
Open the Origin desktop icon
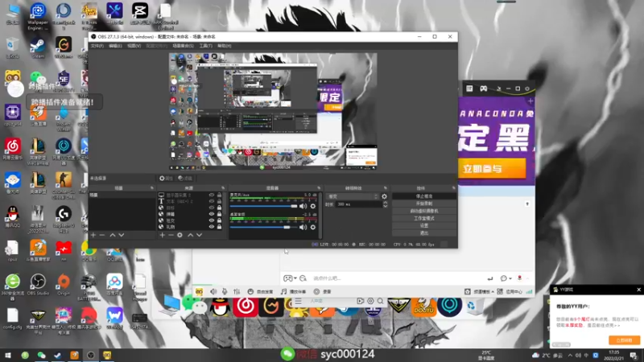tap(64, 285)
